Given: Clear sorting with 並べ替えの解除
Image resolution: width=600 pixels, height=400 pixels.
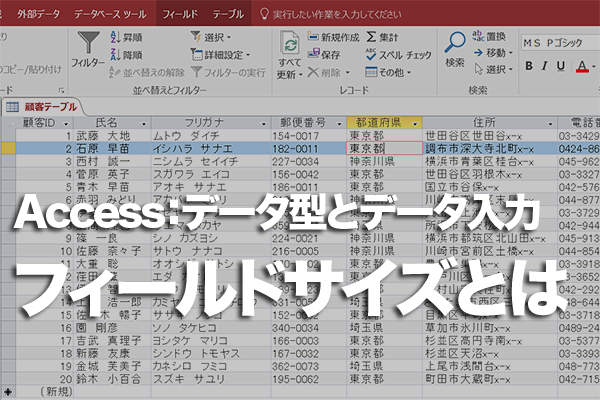Looking at the screenshot, I should click(147, 72).
